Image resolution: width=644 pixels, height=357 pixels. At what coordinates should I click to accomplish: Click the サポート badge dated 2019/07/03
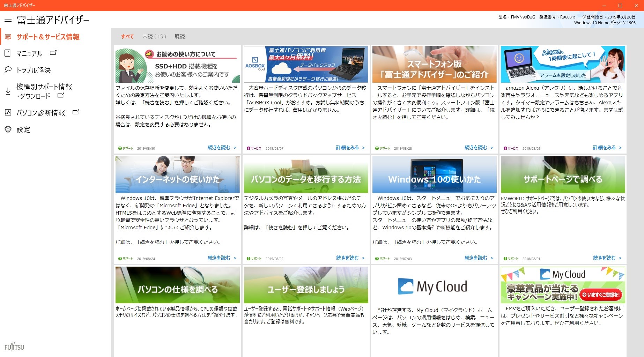383,259
